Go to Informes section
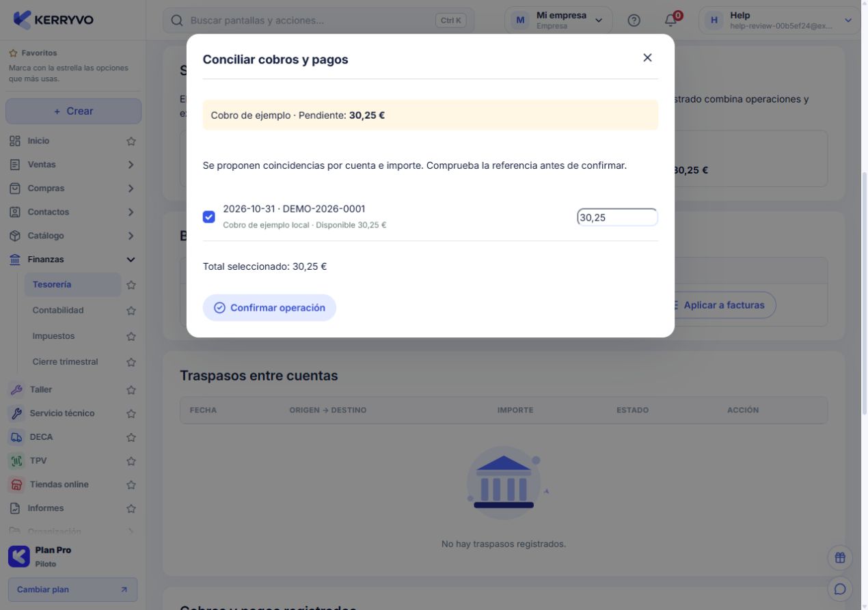The height and width of the screenshot is (610, 868). pyautogui.click(x=45, y=508)
